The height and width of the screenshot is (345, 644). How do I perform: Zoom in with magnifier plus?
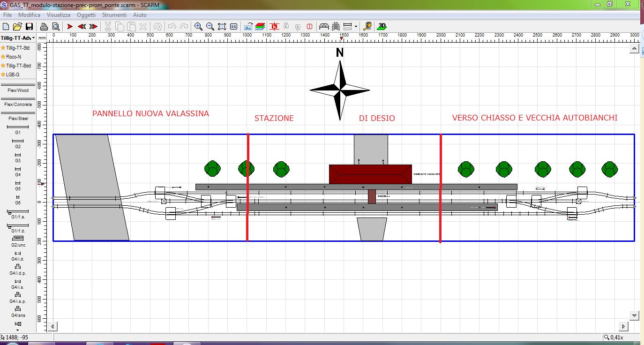[x=198, y=26]
